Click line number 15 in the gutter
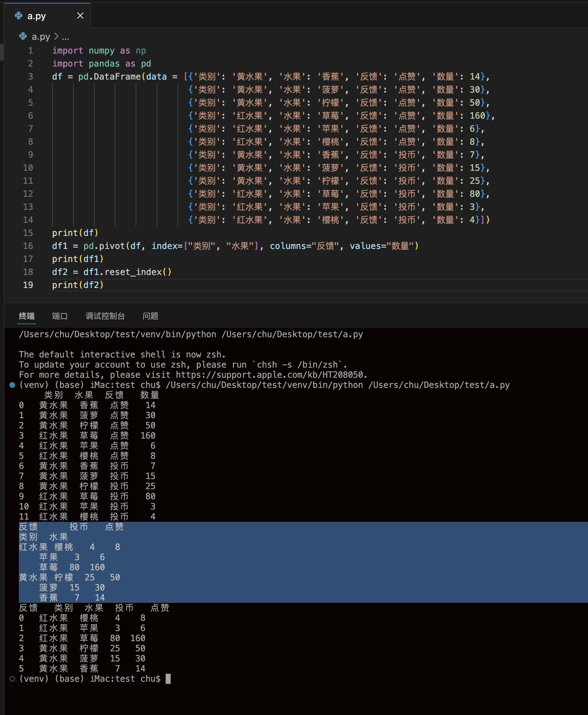This screenshot has width=588, height=715. pos(28,233)
